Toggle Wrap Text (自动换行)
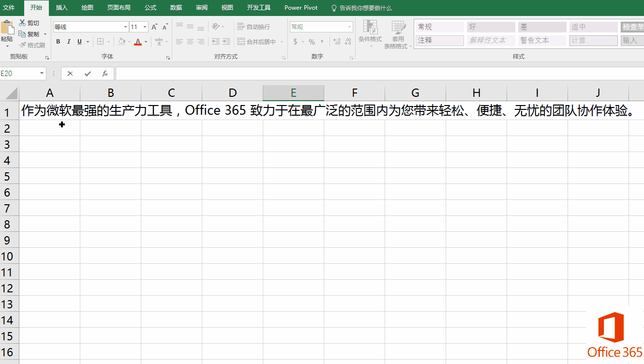Screen dimensions: 644x364 (254, 27)
